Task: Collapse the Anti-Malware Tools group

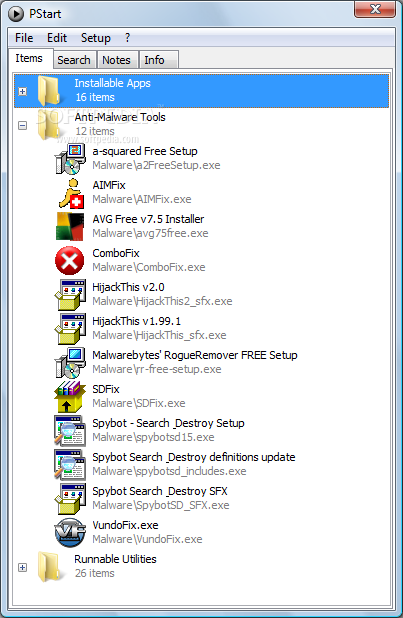Action: click(x=23, y=126)
